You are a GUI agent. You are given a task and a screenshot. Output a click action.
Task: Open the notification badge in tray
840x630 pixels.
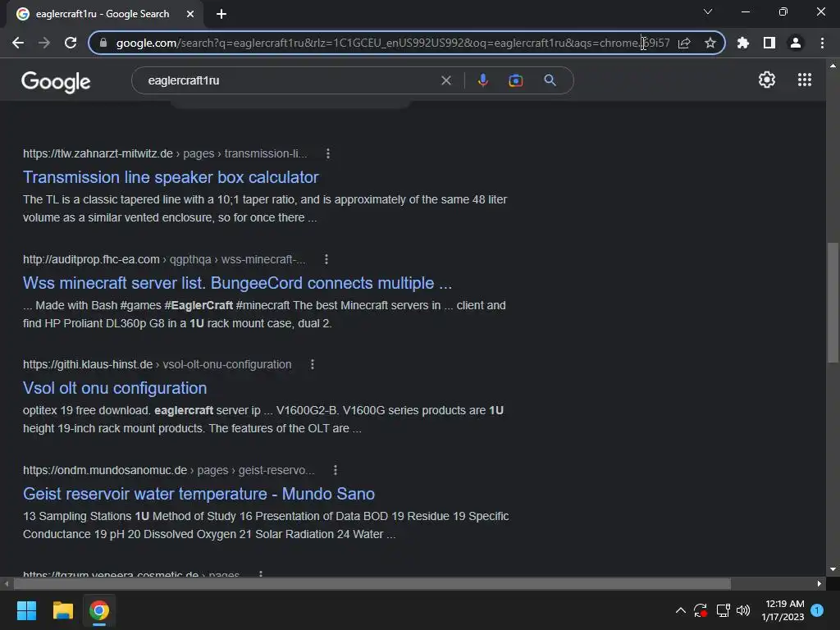click(x=817, y=610)
